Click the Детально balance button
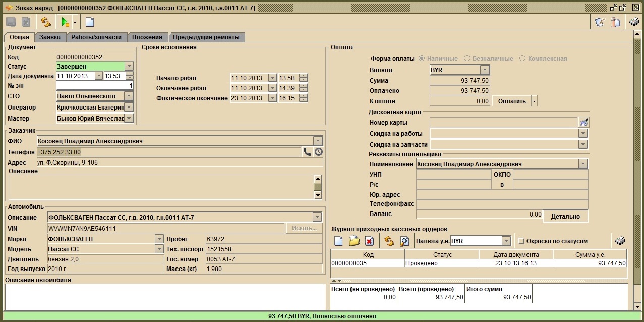Viewport: 644px width, 322px height. pyautogui.click(x=565, y=216)
